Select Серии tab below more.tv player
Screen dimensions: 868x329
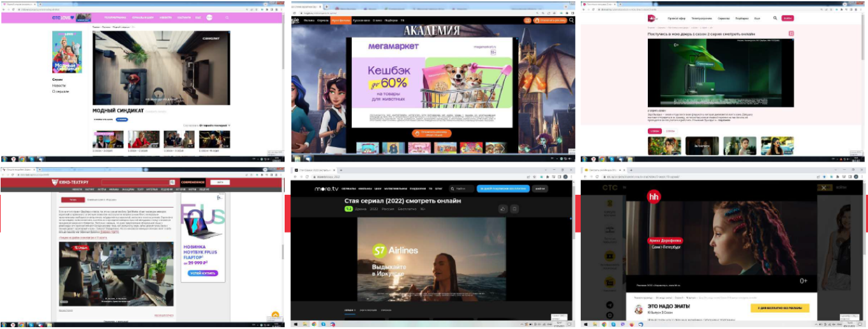point(350,310)
